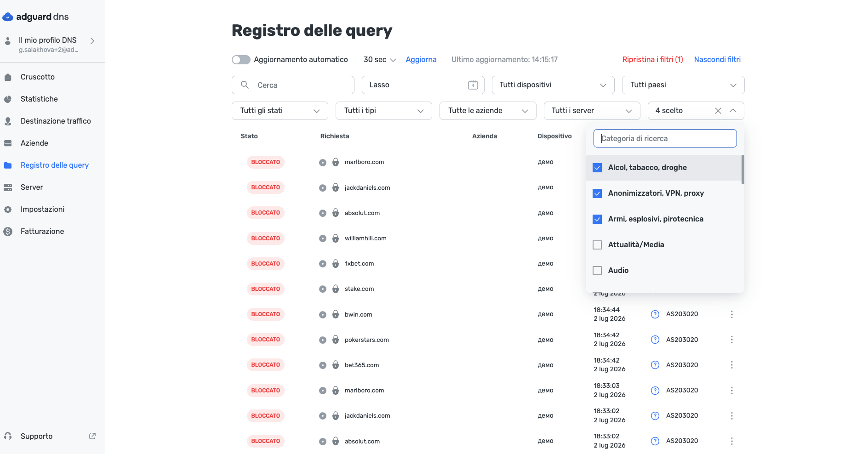Uncheck Alcol, tabacco, droghe category
868x454 pixels.
[x=597, y=168]
